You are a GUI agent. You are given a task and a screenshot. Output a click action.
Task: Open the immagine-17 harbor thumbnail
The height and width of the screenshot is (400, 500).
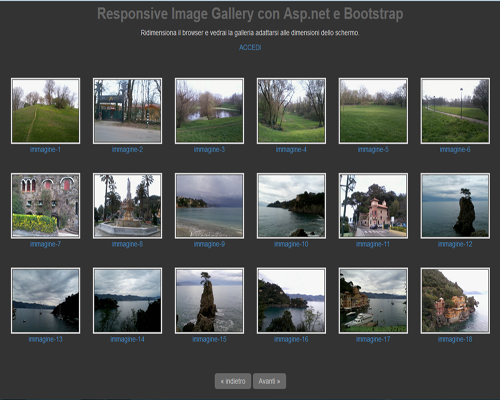pos(373,301)
